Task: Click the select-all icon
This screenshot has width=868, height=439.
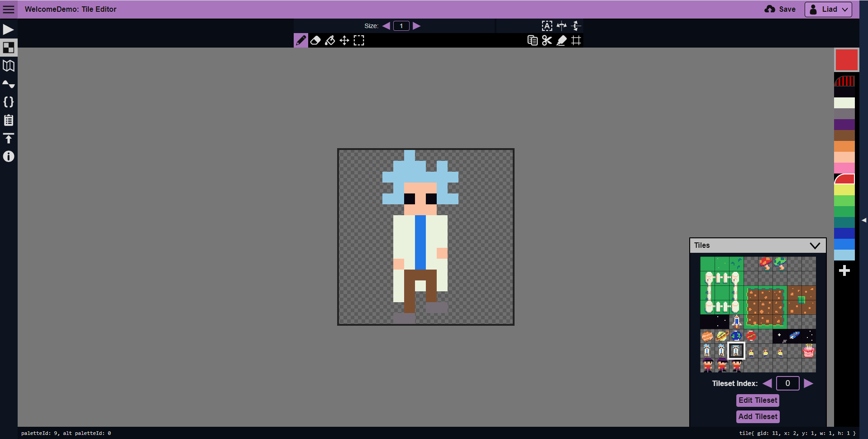Action: coord(547,26)
